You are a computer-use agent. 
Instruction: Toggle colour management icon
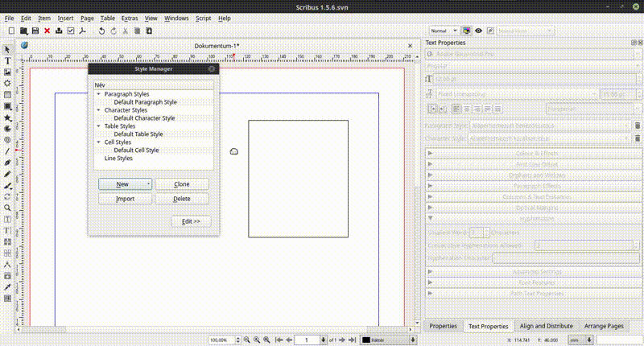coord(467,31)
